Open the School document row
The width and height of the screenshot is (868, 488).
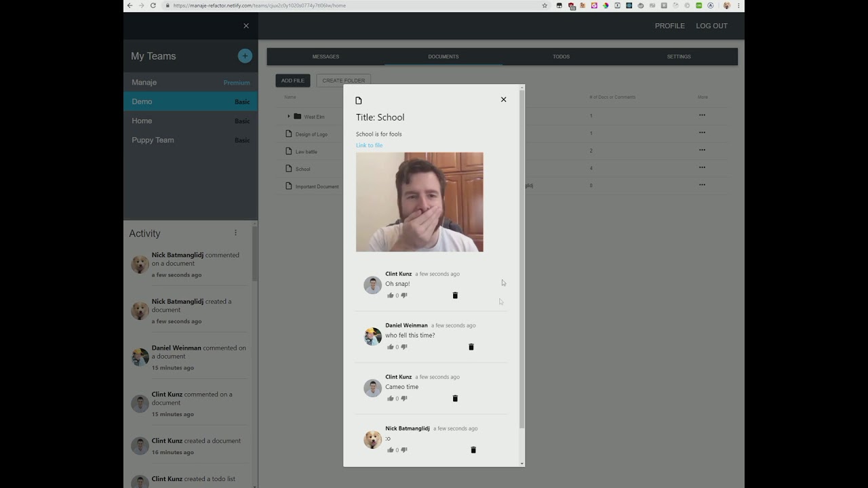[302, 169]
